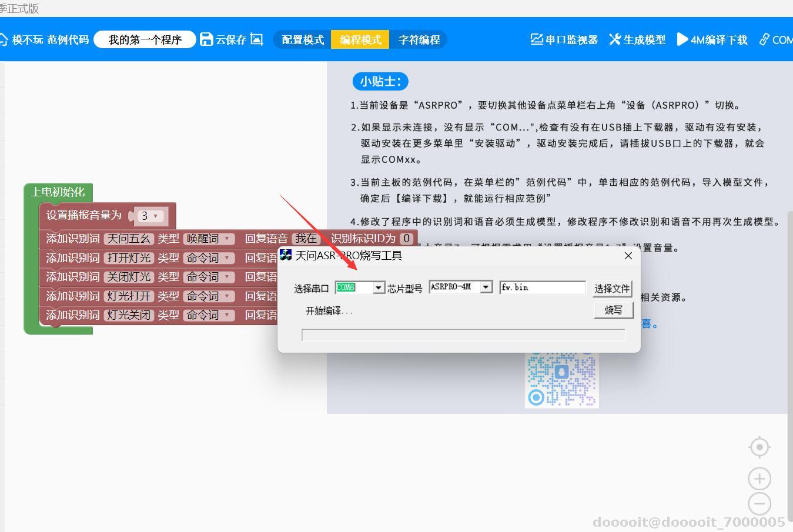793x532 pixels.
Task: Click the flashing progress bar
Action: point(463,334)
